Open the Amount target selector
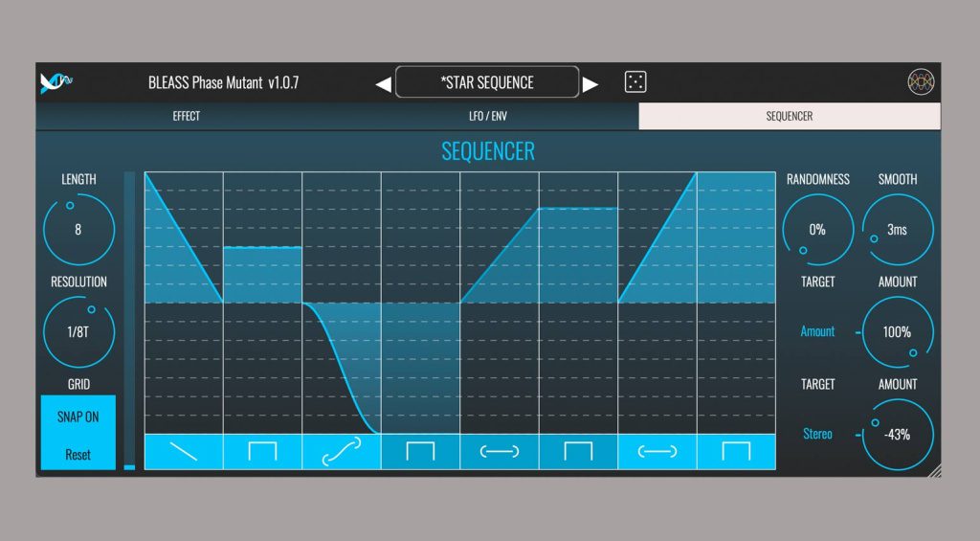Screen dimensions: 980x541 coord(817,331)
